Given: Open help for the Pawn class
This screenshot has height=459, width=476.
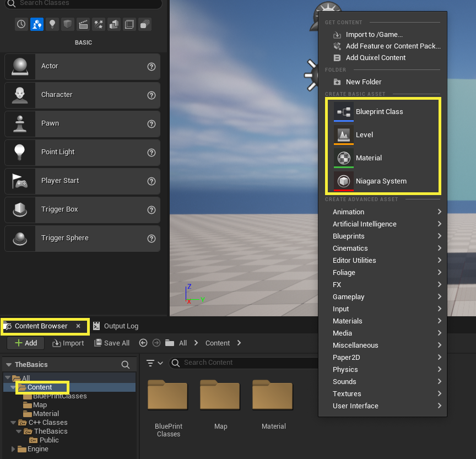Looking at the screenshot, I should pos(152,124).
